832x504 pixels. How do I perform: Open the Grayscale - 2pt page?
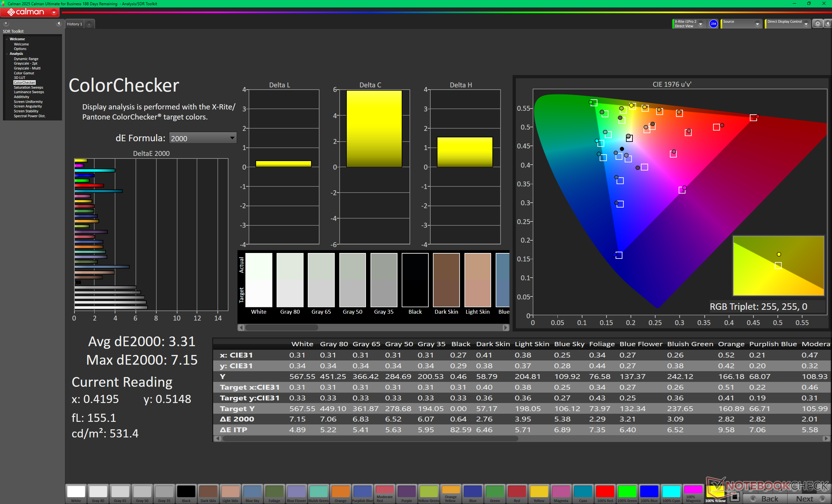[26, 63]
